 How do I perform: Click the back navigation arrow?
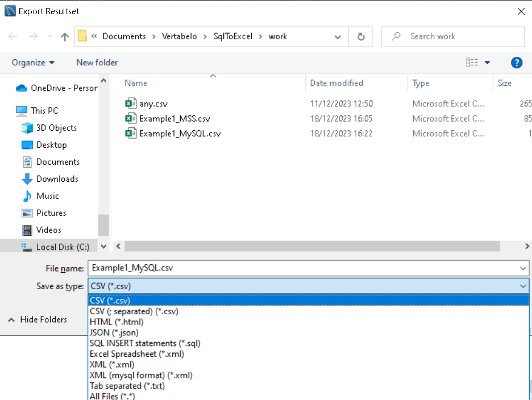pyautogui.click(x=13, y=36)
